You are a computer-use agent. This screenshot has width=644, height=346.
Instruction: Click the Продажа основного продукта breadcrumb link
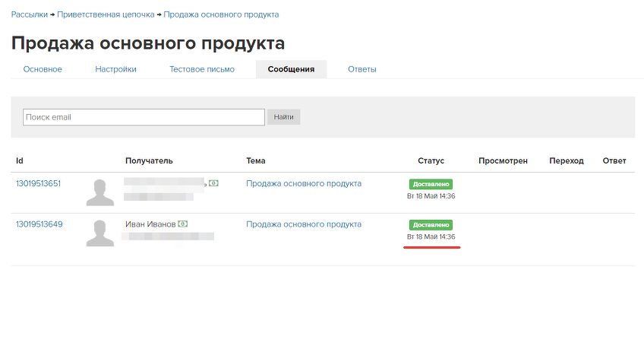click(x=221, y=14)
